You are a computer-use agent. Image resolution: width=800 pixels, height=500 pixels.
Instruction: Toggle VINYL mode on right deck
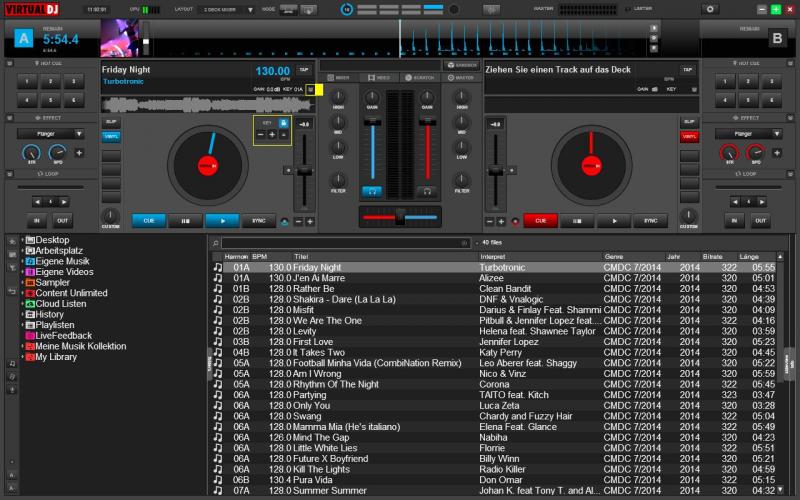[x=688, y=135]
